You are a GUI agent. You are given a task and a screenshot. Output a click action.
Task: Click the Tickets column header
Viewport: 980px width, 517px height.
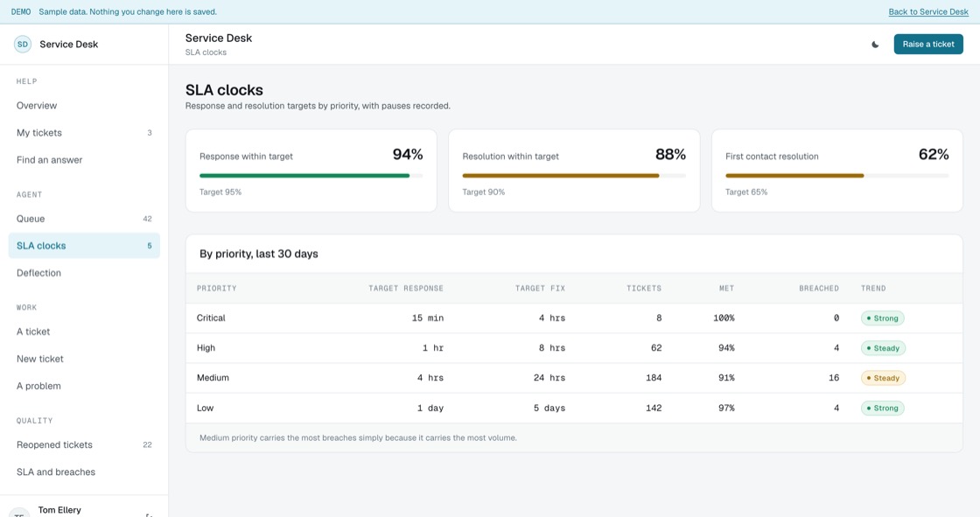click(644, 288)
